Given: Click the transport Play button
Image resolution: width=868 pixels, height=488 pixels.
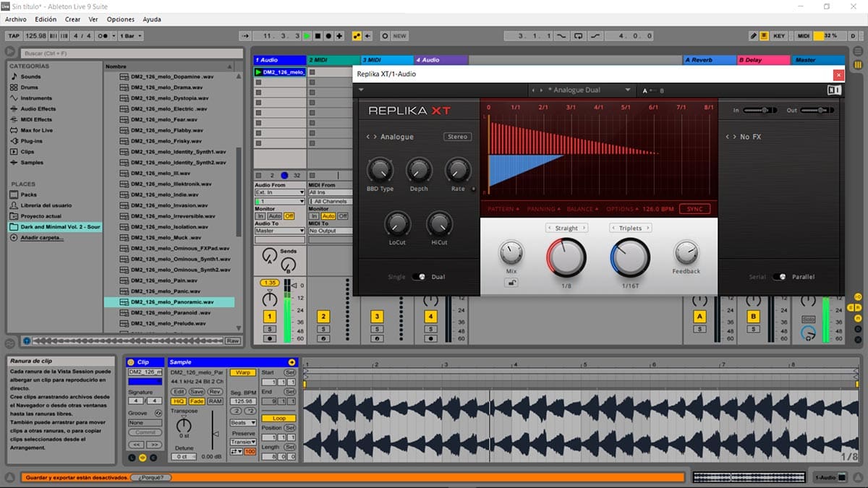Looking at the screenshot, I should click(307, 35).
